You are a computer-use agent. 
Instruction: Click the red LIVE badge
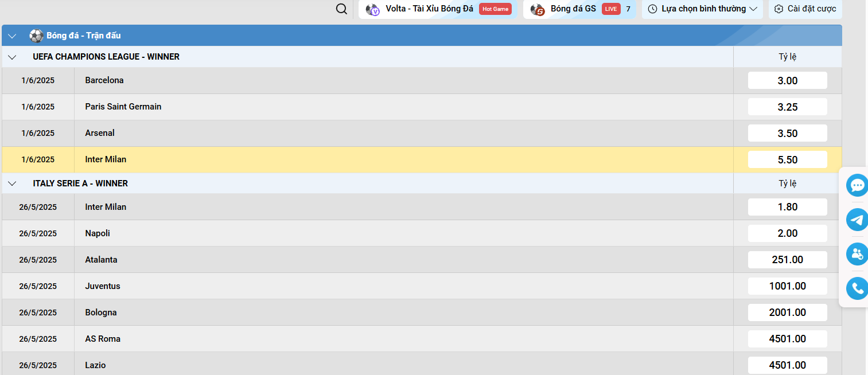(611, 9)
